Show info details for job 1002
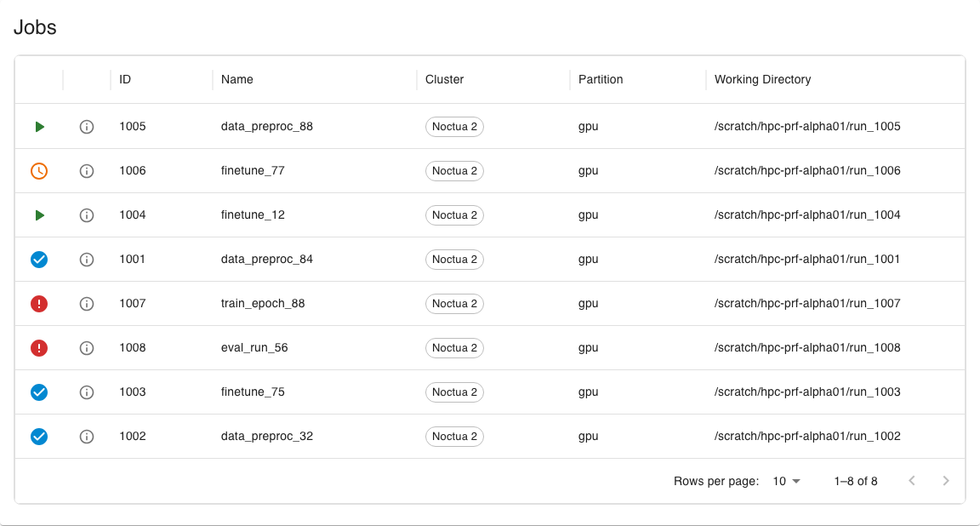The image size is (980, 526). coord(87,437)
